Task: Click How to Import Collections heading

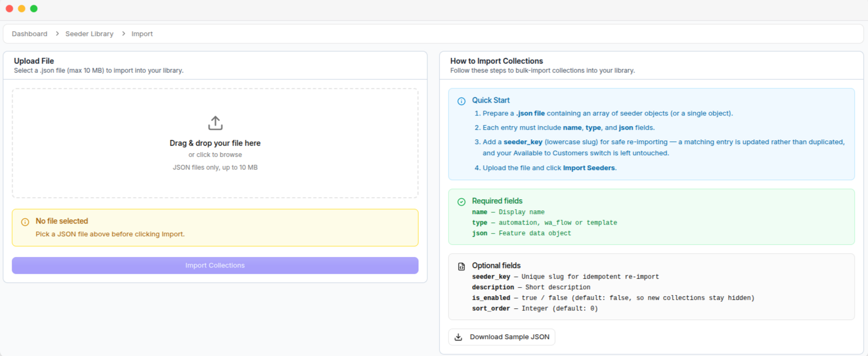Action: pos(497,61)
